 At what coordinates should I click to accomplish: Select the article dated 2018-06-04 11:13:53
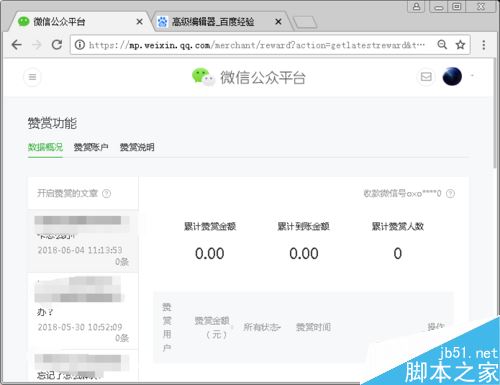pos(83,241)
